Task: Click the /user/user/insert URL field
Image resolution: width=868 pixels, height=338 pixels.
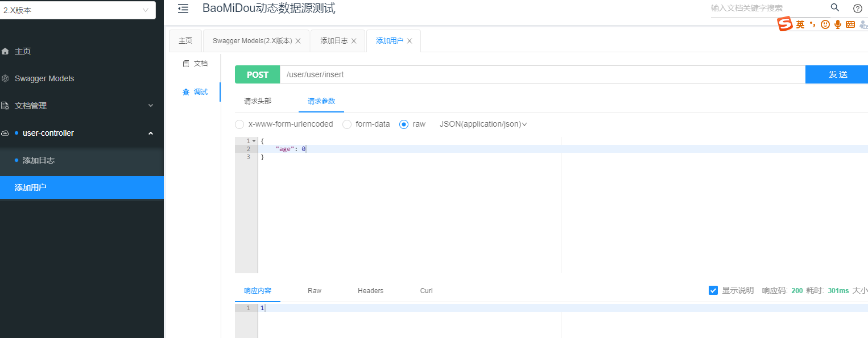Action: (543, 74)
